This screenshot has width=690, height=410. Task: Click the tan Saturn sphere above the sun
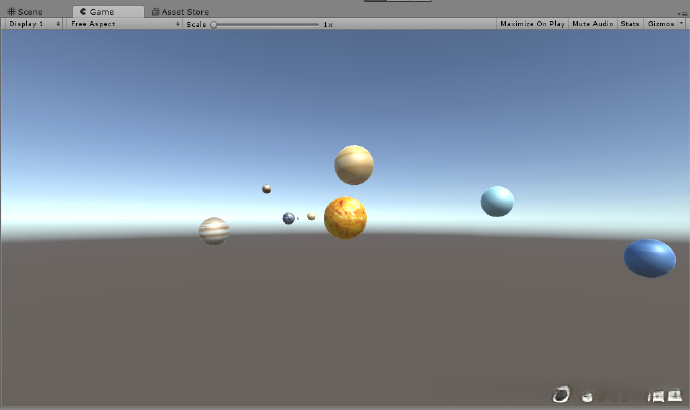click(x=354, y=165)
